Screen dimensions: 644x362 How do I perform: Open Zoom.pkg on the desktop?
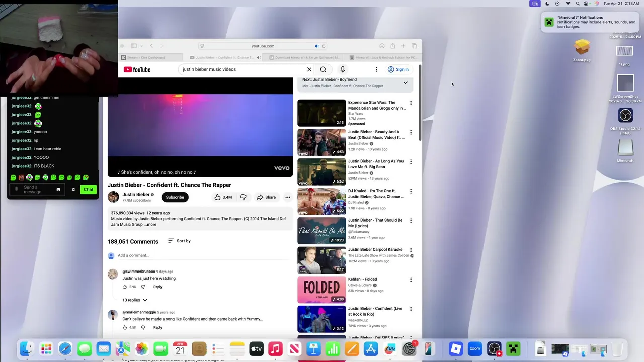[582, 50]
